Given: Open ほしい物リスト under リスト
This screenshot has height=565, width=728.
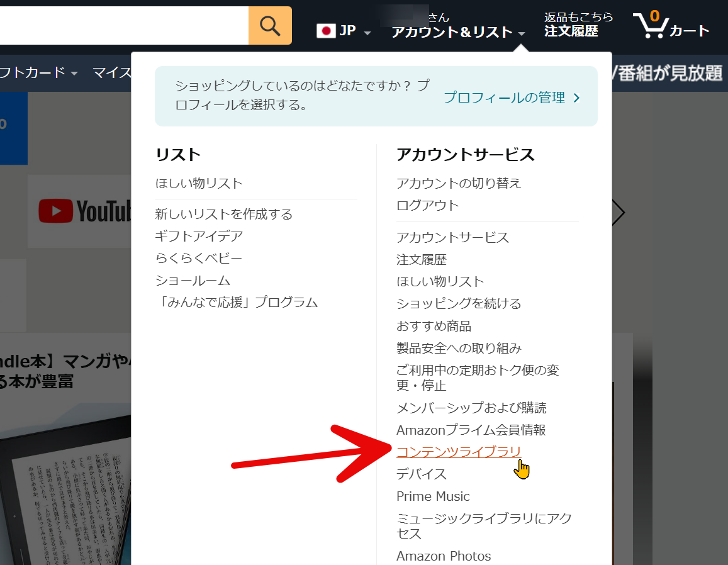Looking at the screenshot, I should pyautogui.click(x=199, y=183).
